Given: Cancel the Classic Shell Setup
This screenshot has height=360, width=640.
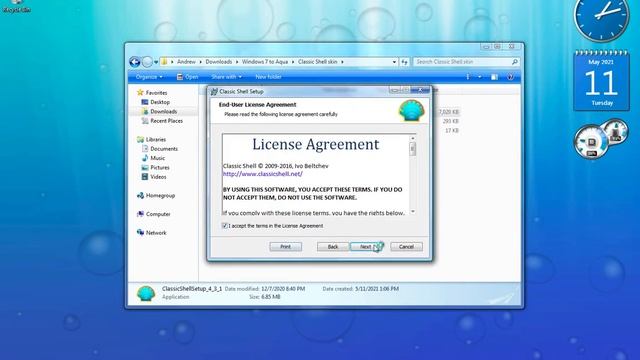Looking at the screenshot, I should click(x=406, y=247).
